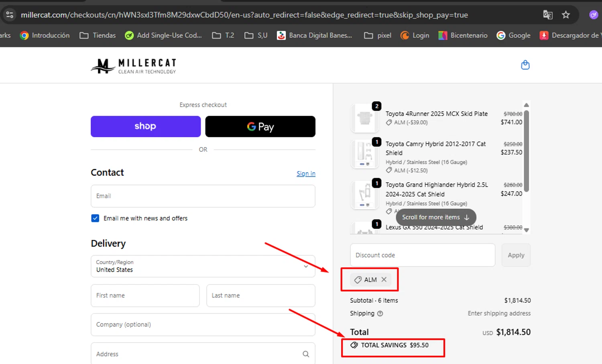Click the Sign in link
Screen dimensions: 602x364
pyautogui.click(x=306, y=173)
